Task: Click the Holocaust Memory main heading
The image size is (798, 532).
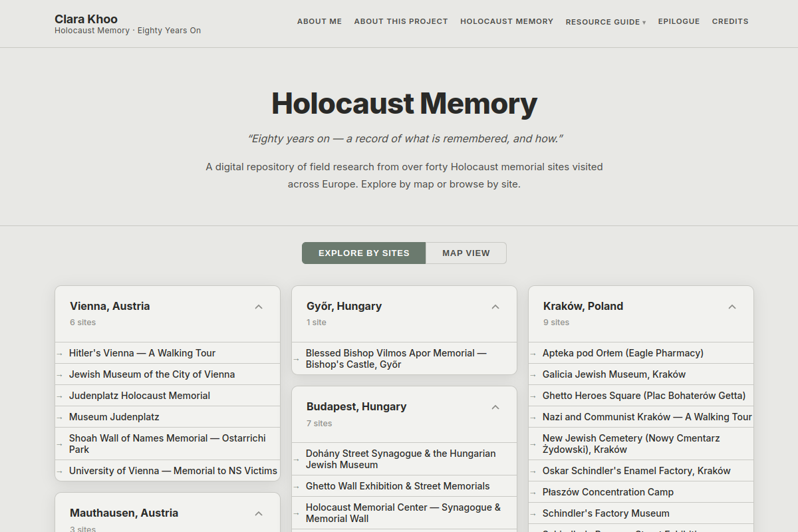Action: pyautogui.click(x=404, y=104)
